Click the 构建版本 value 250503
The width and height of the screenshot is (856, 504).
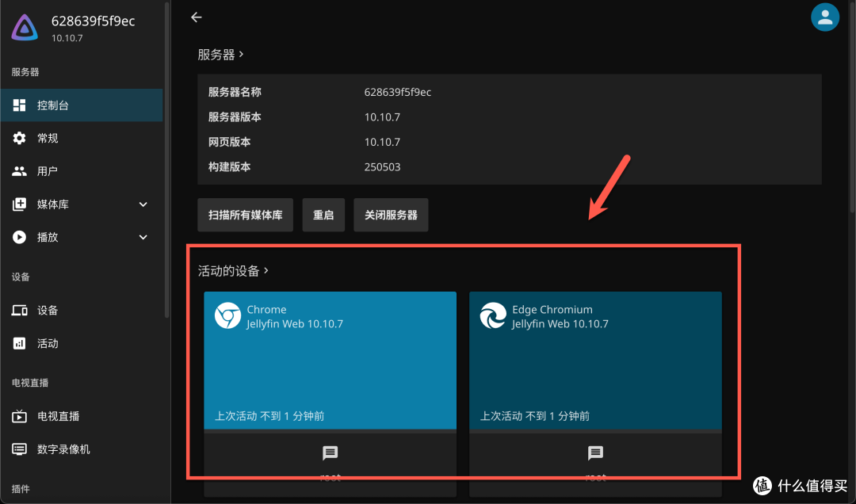[x=382, y=167]
